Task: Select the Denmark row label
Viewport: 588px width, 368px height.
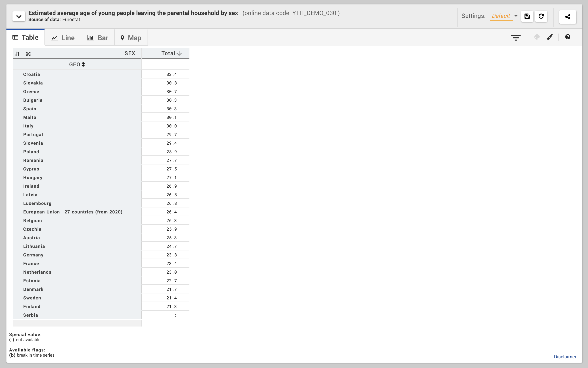Action: point(33,289)
